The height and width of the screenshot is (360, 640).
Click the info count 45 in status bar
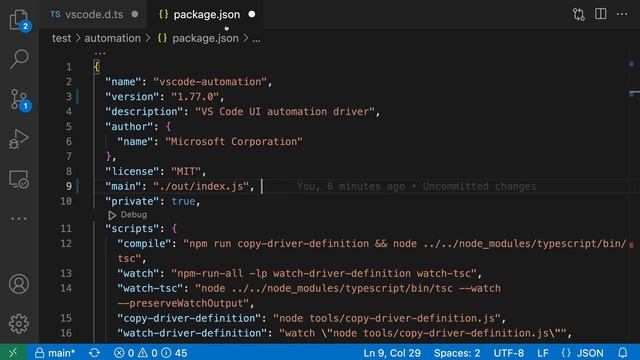[x=174, y=353]
